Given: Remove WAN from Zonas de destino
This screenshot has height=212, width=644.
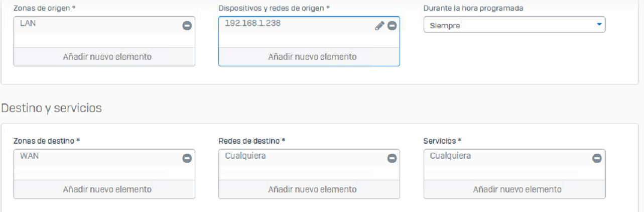Looking at the screenshot, I should [x=187, y=158].
